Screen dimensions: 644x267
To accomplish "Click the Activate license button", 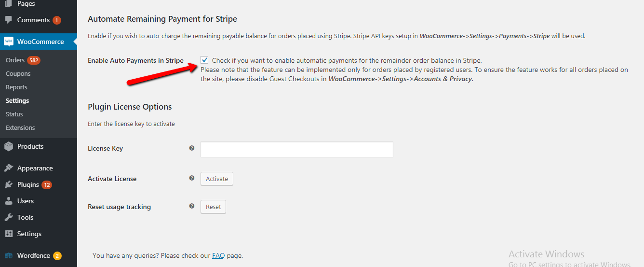I will 217,179.
